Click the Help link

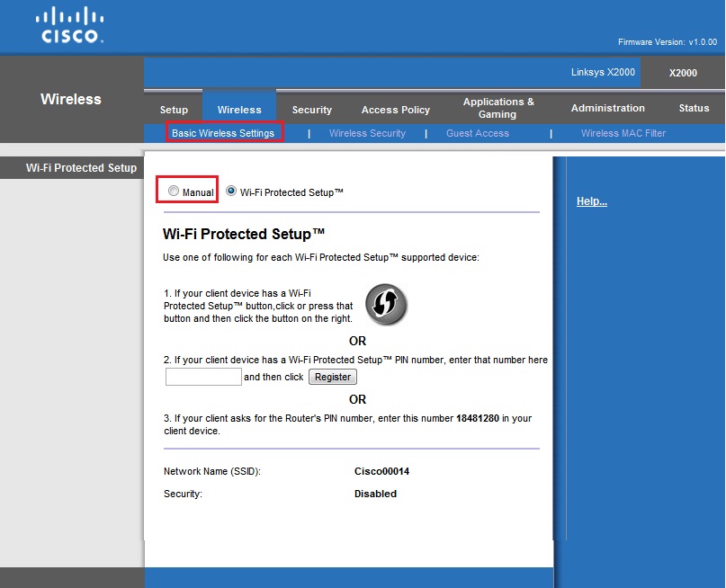tap(592, 201)
